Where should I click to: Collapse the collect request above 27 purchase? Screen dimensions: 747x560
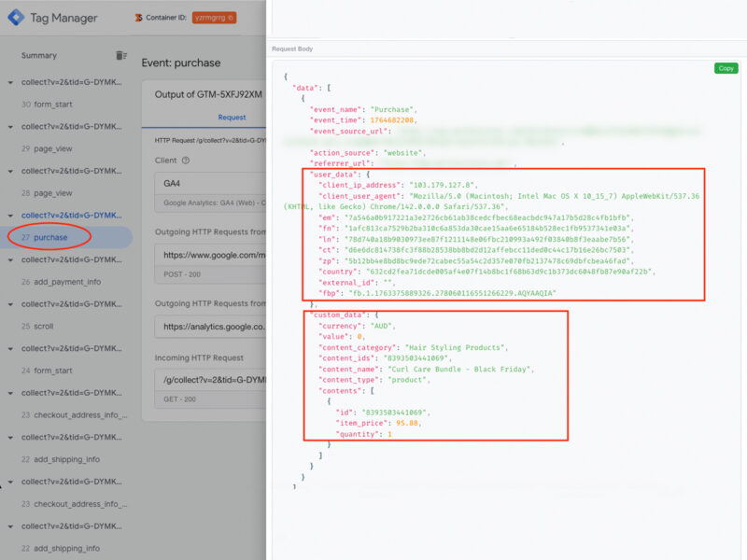(10, 216)
